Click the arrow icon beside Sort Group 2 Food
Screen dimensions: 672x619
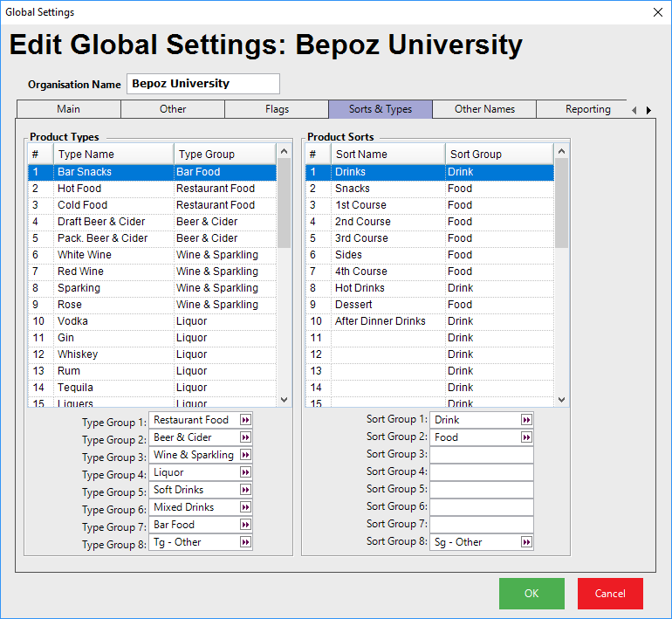(x=526, y=437)
